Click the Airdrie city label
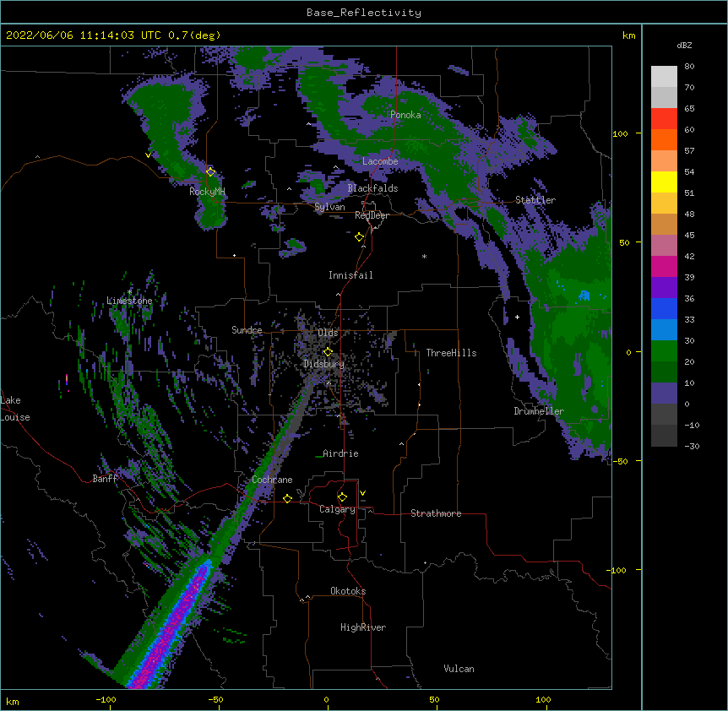This screenshot has height=711, width=728. [340, 453]
